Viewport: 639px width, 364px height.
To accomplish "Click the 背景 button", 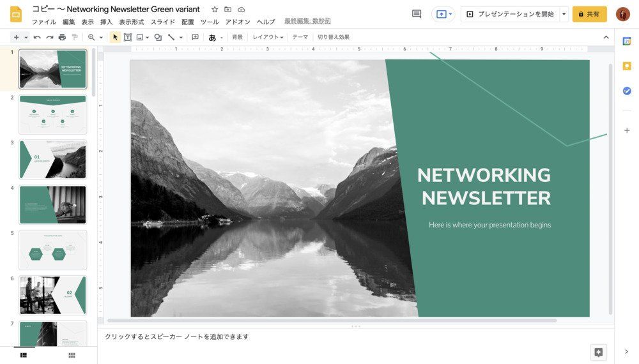I will pyautogui.click(x=237, y=37).
